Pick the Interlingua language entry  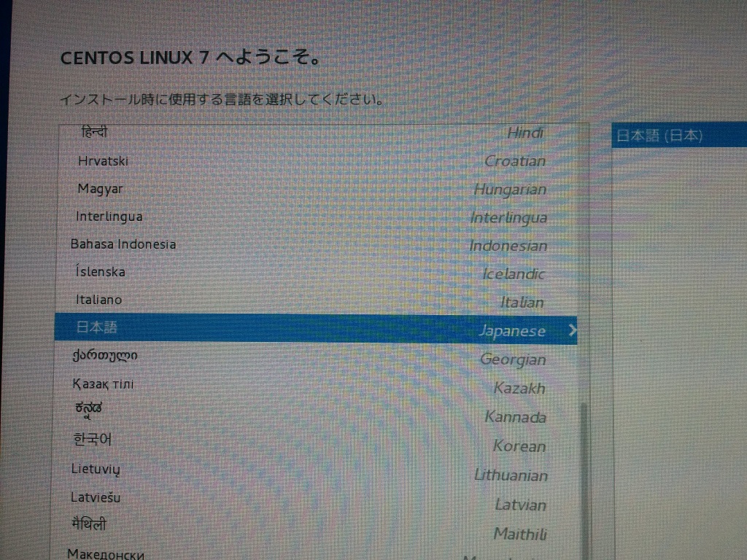tap(317, 217)
